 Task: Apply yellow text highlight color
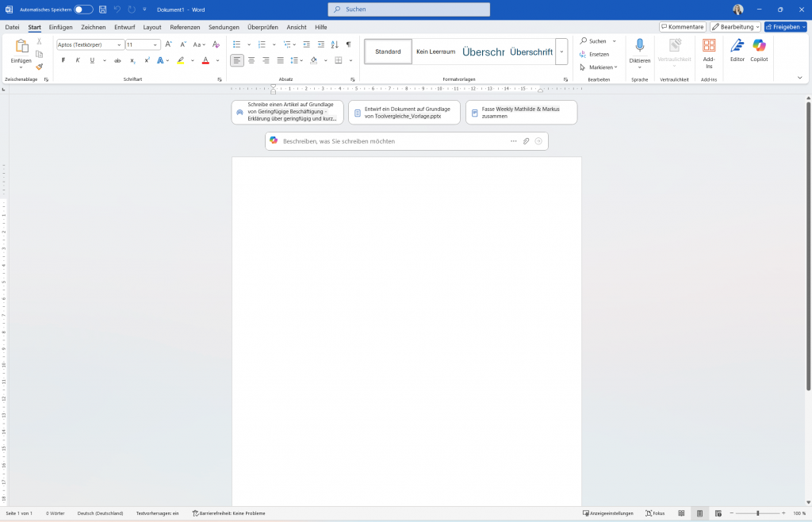(x=180, y=60)
